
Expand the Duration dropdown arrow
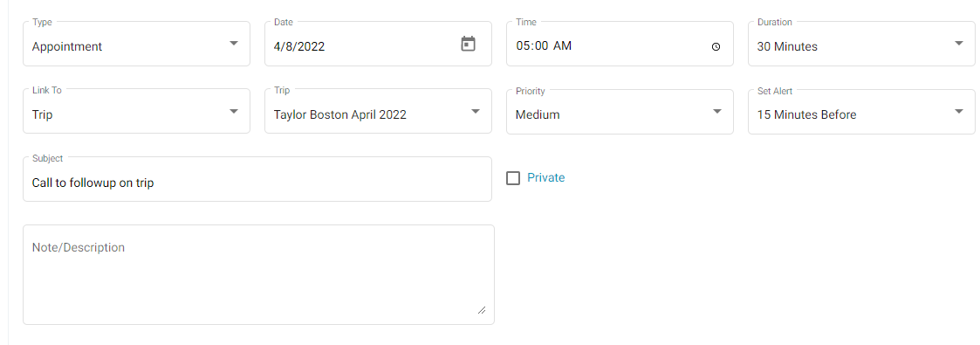pyautogui.click(x=959, y=44)
